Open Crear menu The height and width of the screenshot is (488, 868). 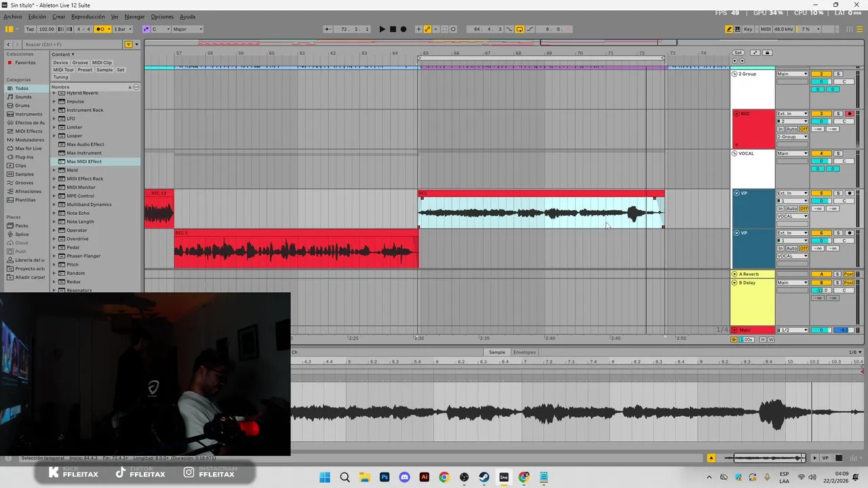pyautogui.click(x=59, y=16)
